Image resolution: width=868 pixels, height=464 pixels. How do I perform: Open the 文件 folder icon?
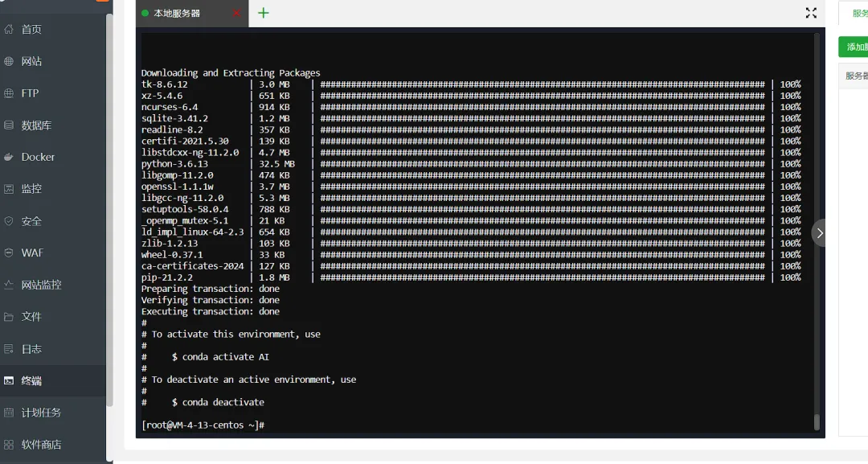9,317
